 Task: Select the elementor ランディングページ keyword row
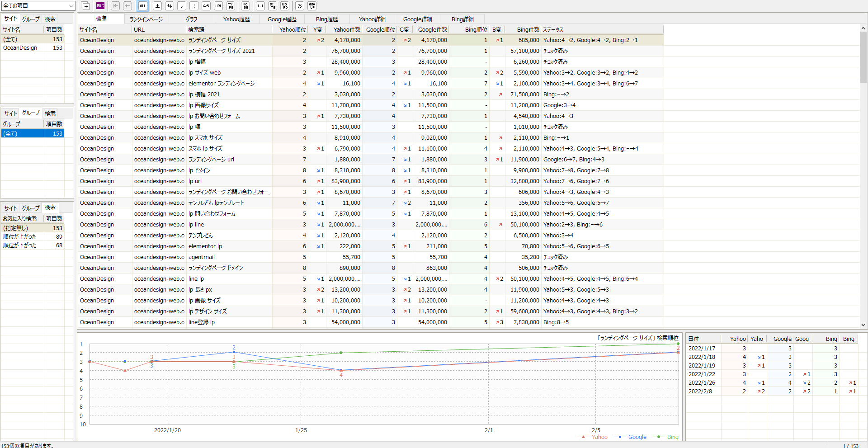click(371, 84)
